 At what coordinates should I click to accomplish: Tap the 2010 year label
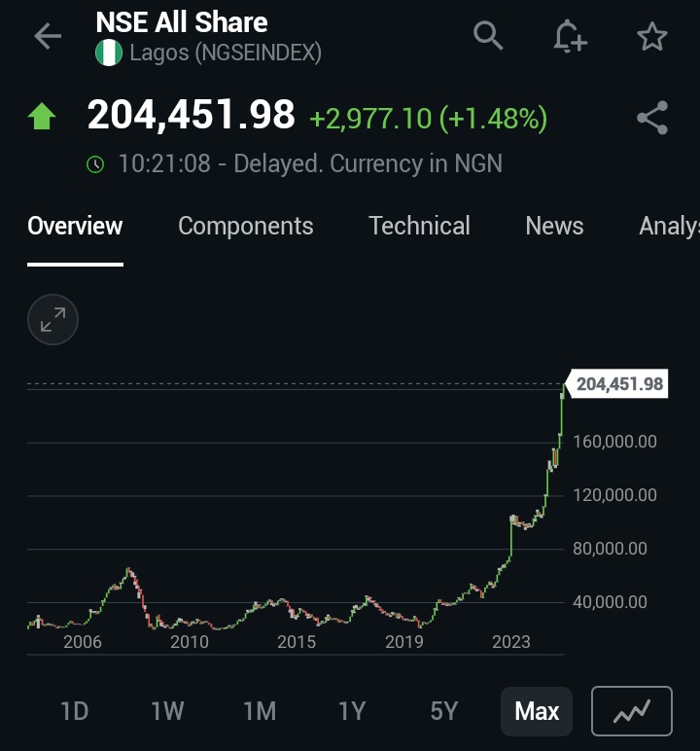point(190,642)
